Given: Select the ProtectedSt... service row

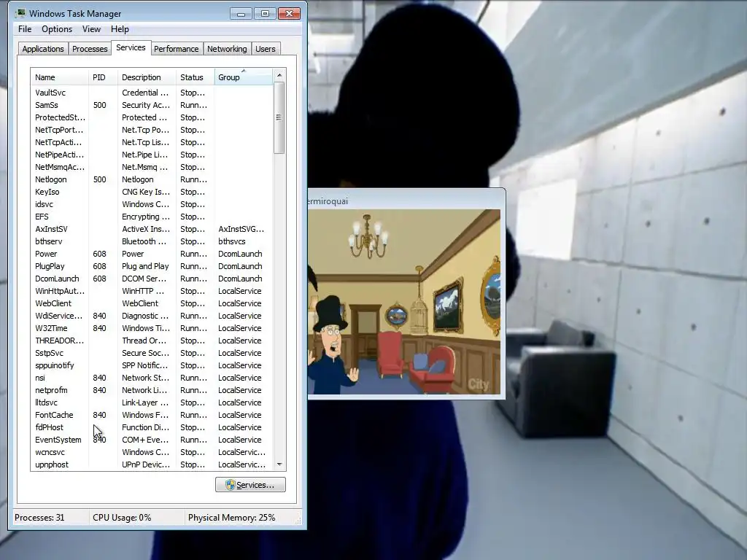Looking at the screenshot, I should (152, 117).
